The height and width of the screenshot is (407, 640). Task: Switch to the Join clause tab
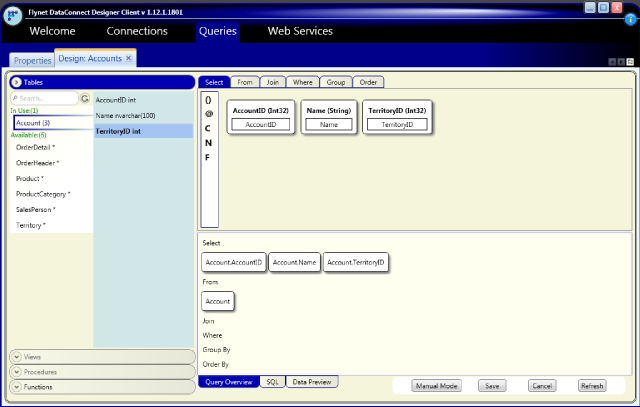[273, 82]
